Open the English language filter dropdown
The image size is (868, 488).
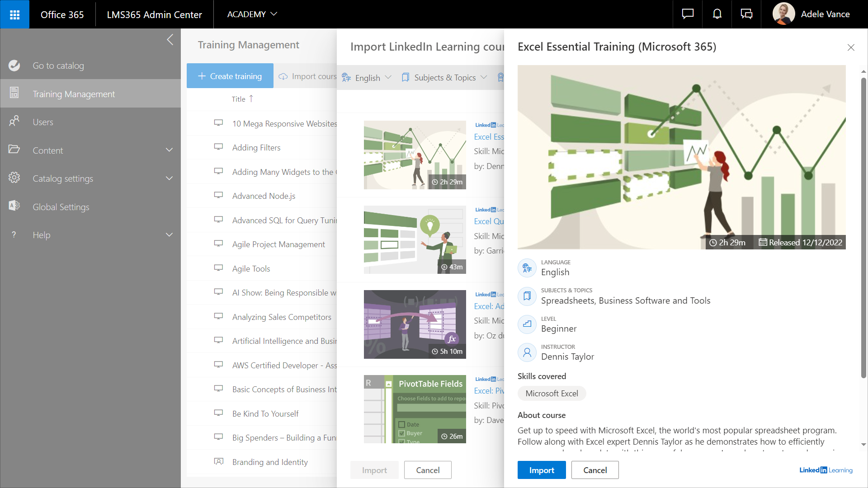367,78
